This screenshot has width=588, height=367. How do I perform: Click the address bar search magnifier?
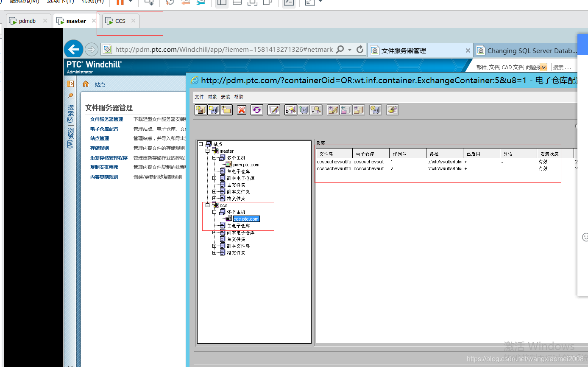[x=340, y=50]
